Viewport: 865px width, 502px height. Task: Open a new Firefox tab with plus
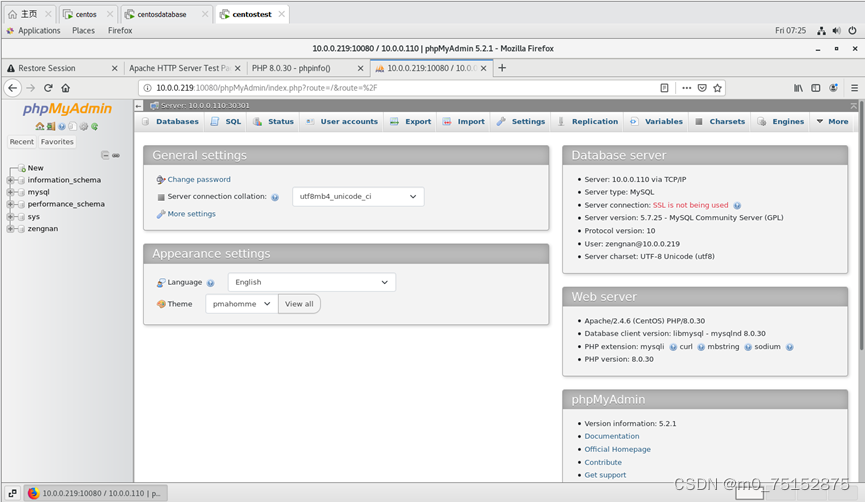point(502,68)
